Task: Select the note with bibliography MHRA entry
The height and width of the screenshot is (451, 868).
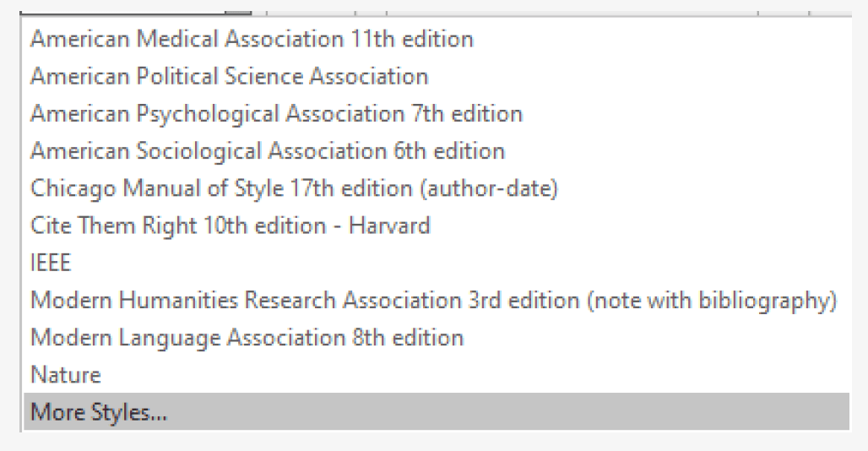Action: (433, 300)
